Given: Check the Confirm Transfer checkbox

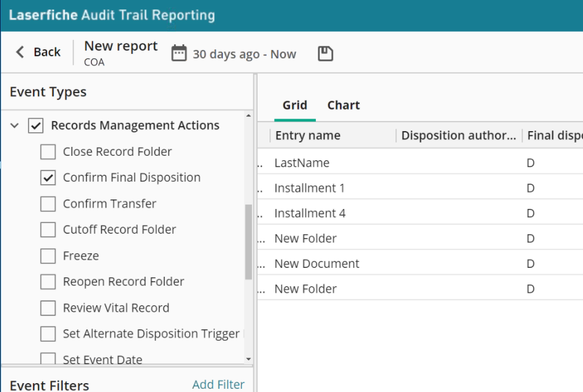Looking at the screenshot, I should pos(48,204).
